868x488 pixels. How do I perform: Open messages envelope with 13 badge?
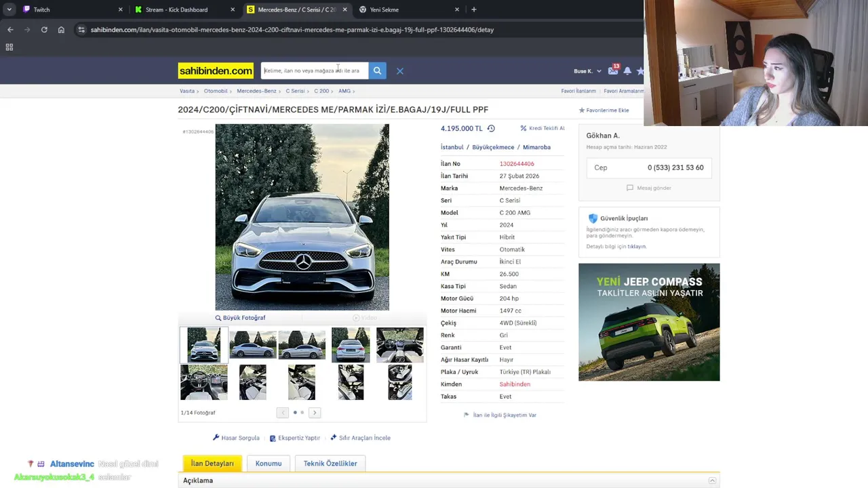click(613, 70)
